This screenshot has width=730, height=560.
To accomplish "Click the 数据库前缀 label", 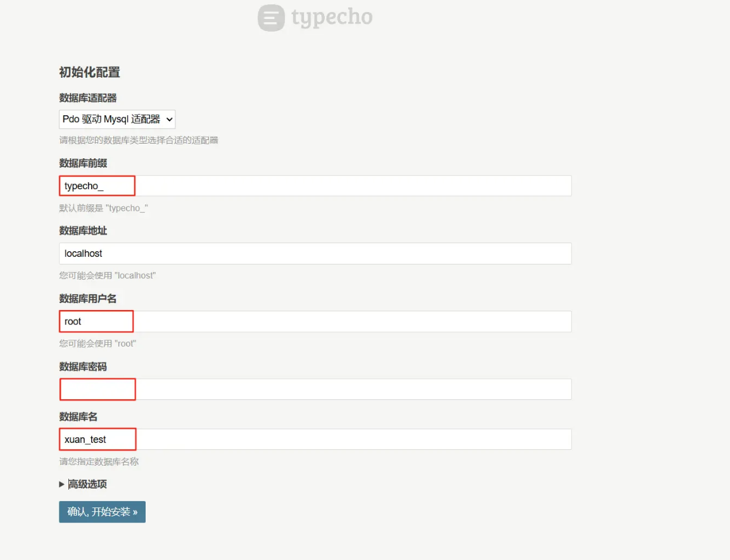I will coord(83,163).
